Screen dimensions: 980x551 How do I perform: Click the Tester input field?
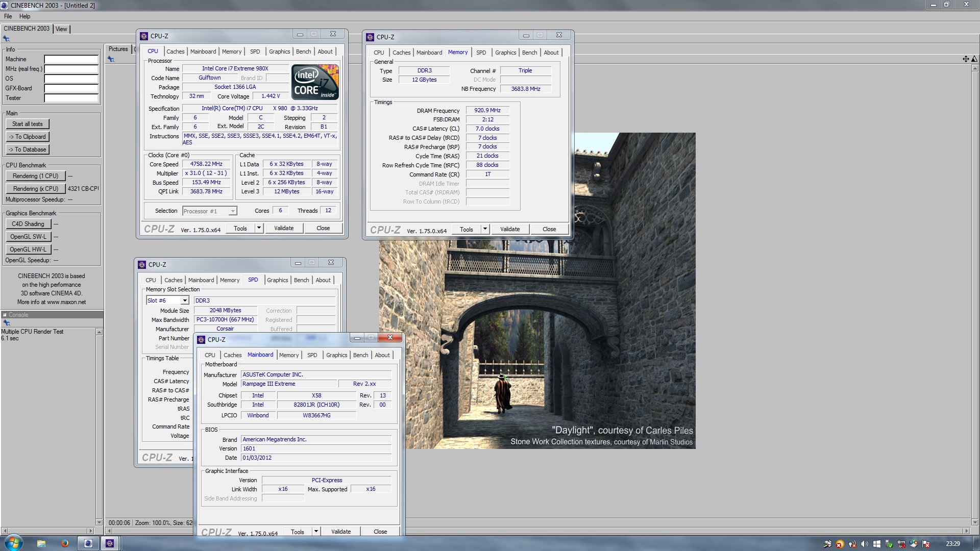[x=71, y=98]
